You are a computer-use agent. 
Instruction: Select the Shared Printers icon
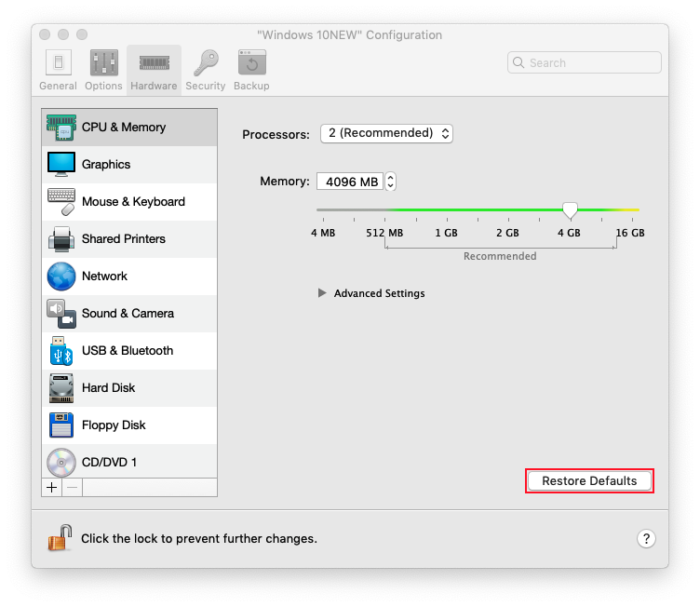(61, 239)
